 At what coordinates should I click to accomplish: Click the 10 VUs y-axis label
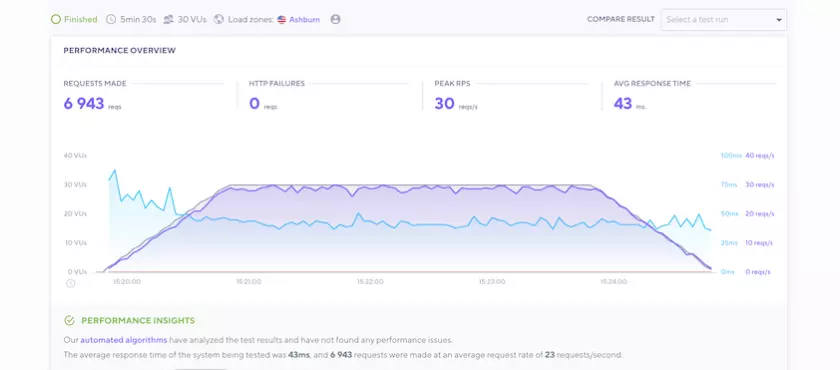(75, 243)
